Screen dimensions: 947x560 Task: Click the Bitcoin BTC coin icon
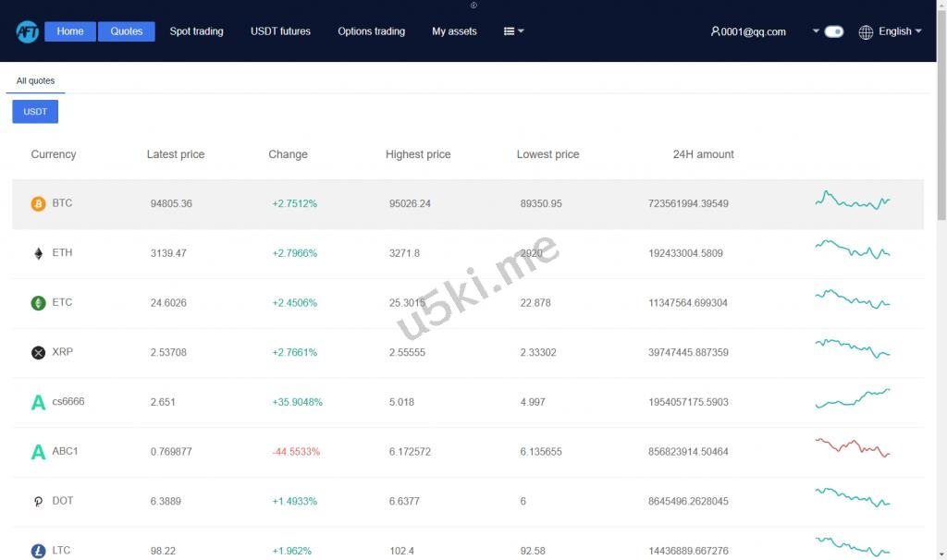click(38, 203)
